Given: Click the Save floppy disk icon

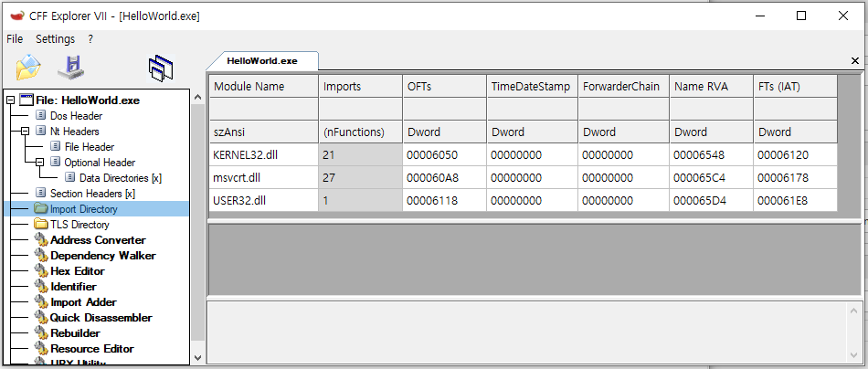Looking at the screenshot, I should pos(71,67).
